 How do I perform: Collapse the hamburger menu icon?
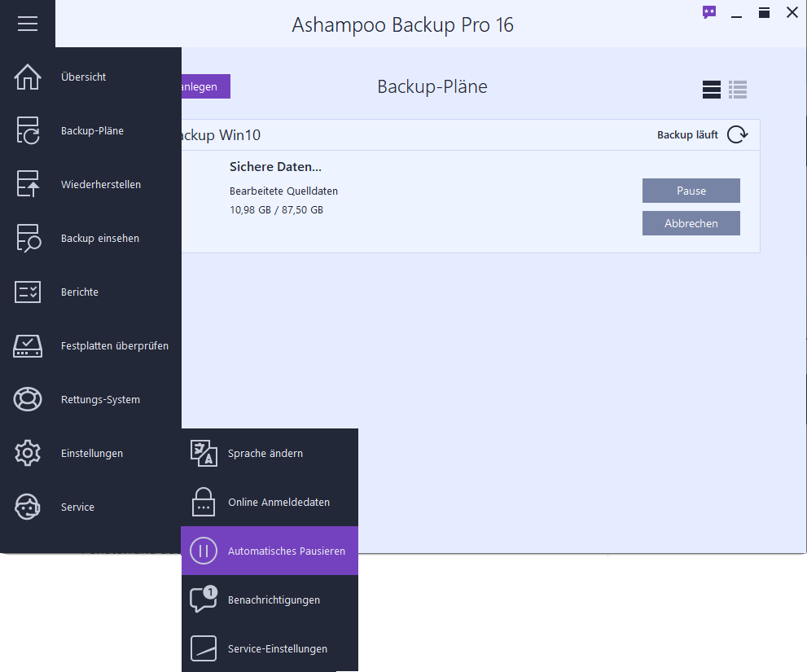[x=27, y=24]
